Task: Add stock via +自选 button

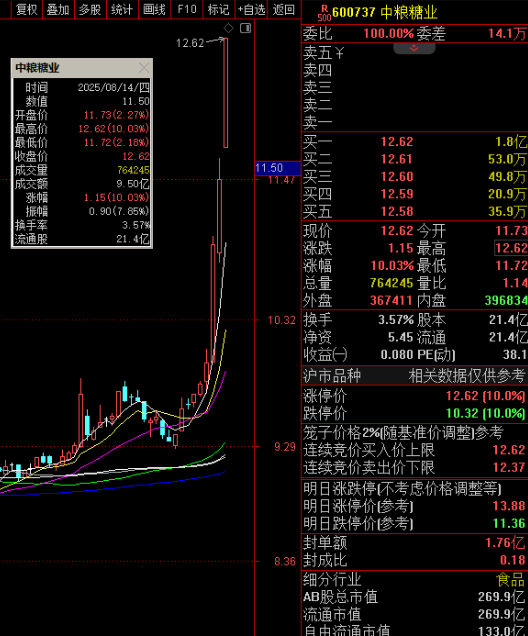Action: tap(251, 9)
